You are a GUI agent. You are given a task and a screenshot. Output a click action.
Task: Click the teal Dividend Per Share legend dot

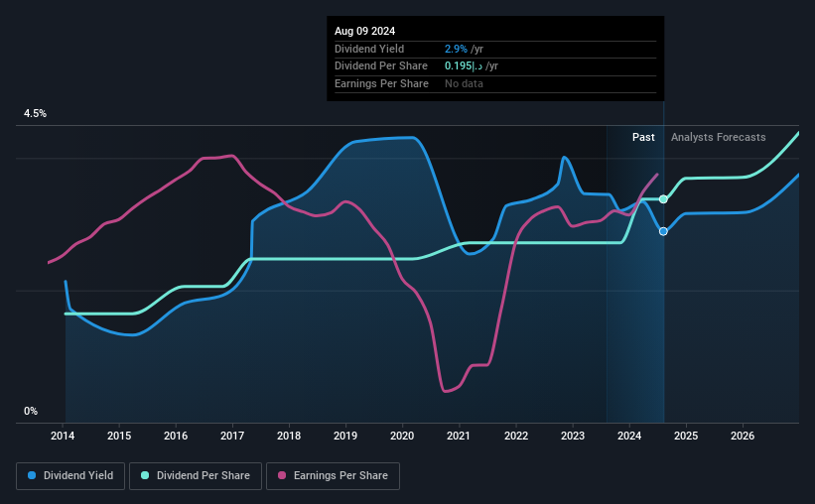pyautogui.click(x=145, y=475)
